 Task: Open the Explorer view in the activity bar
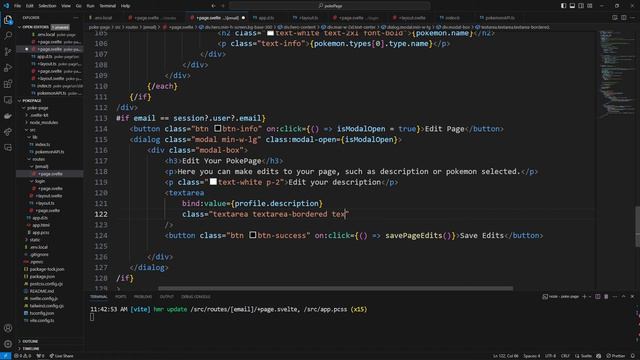(x=8, y=20)
